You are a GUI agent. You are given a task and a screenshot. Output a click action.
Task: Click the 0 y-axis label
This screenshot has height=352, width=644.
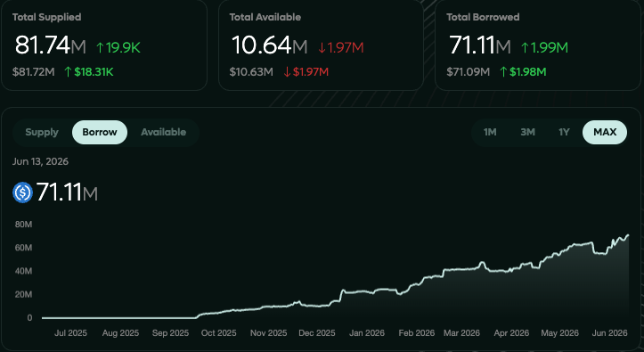(x=29, y=318)
